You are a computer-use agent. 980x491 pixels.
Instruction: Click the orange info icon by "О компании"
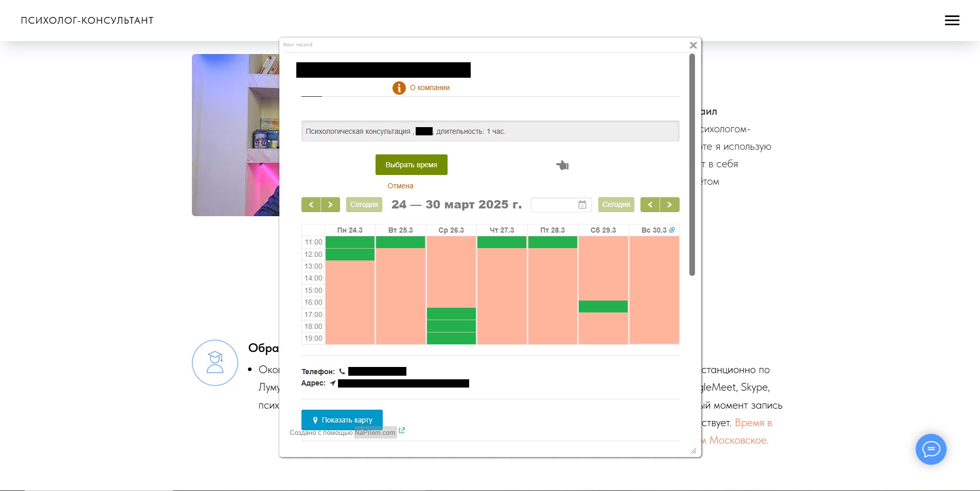tap(399, 88)
